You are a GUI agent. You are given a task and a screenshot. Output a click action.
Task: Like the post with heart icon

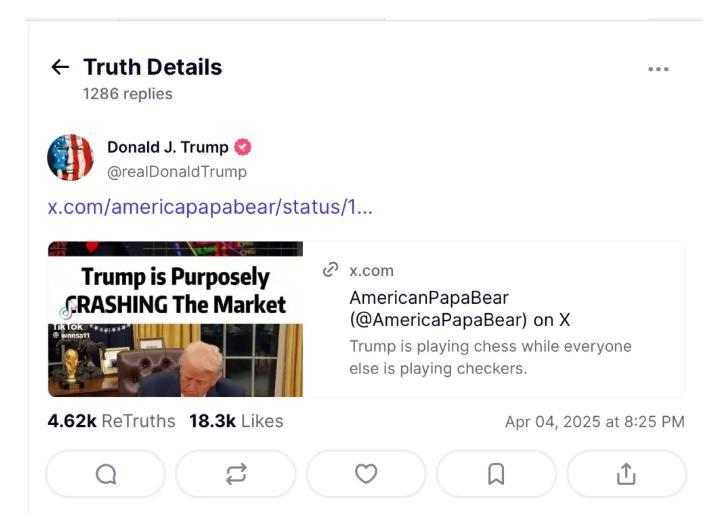pos(366,474)
